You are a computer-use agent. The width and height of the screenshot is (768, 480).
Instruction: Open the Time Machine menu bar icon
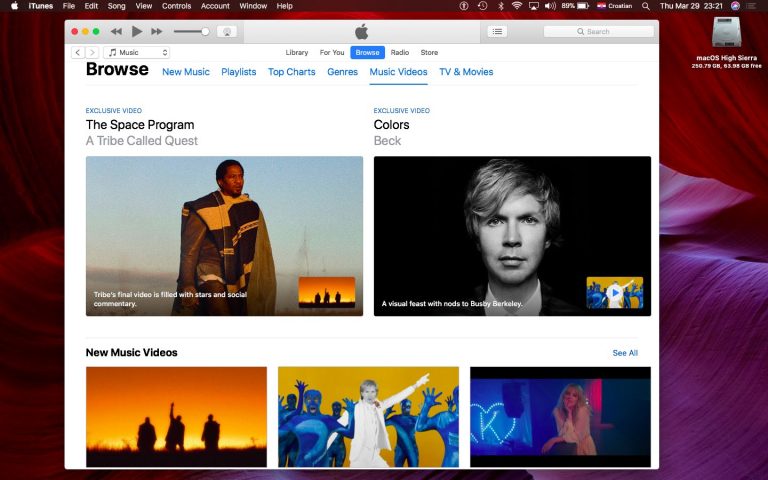point(482,6)
